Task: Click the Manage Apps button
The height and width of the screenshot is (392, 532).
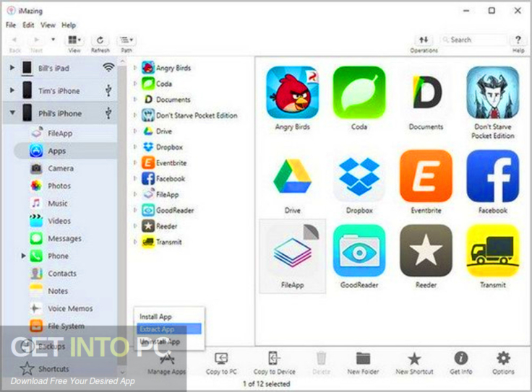Action: click(166, 363)
